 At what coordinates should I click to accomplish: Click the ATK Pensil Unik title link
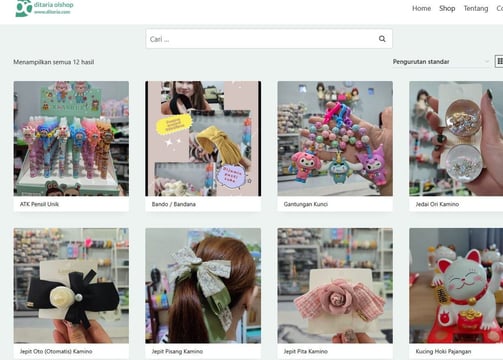39,204
